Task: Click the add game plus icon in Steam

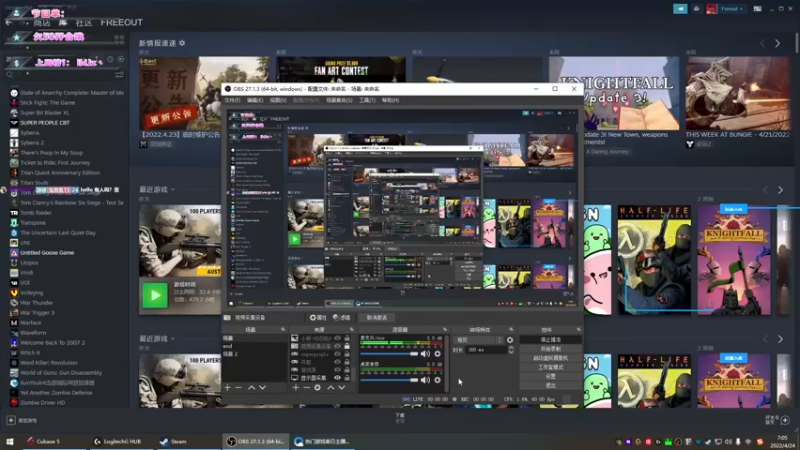Action: point(11,420)
